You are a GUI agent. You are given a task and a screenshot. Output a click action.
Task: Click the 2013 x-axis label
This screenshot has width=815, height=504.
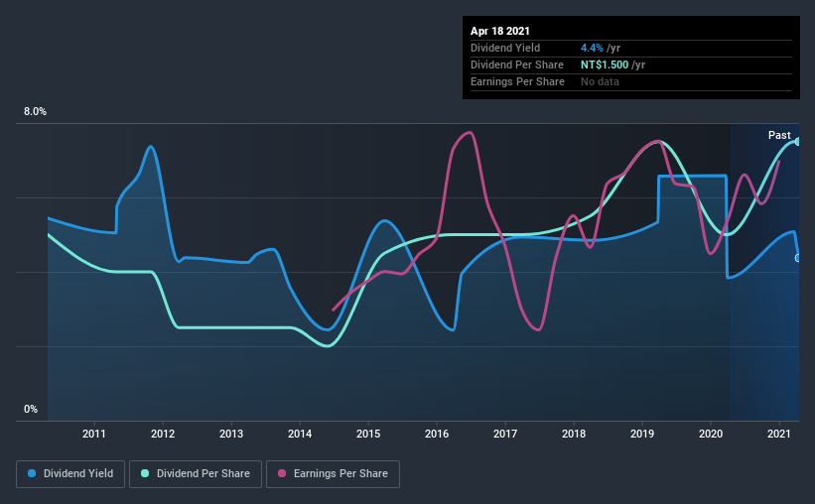(231, 434)
